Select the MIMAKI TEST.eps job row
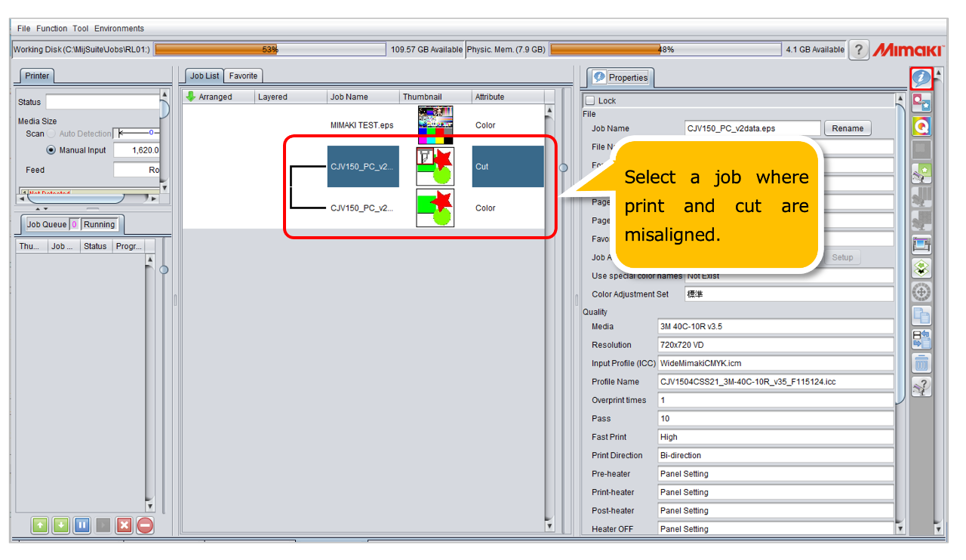 point(363,125)
